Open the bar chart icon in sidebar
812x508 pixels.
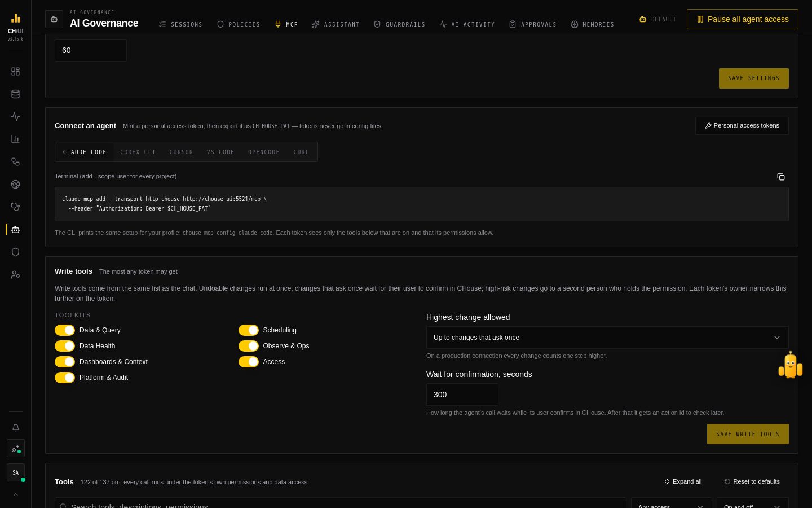pyautogui.click(x=15, y=139)
